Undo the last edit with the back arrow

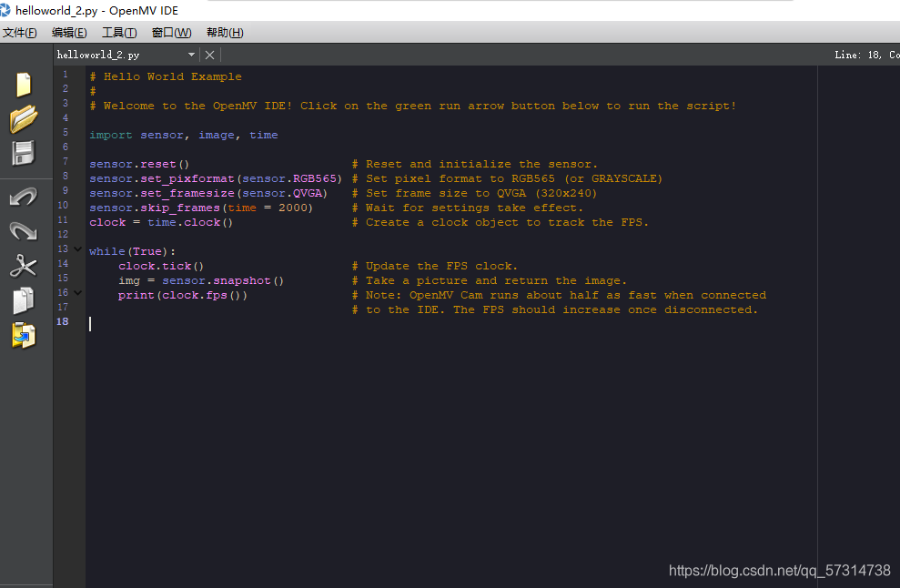(24, 198)
